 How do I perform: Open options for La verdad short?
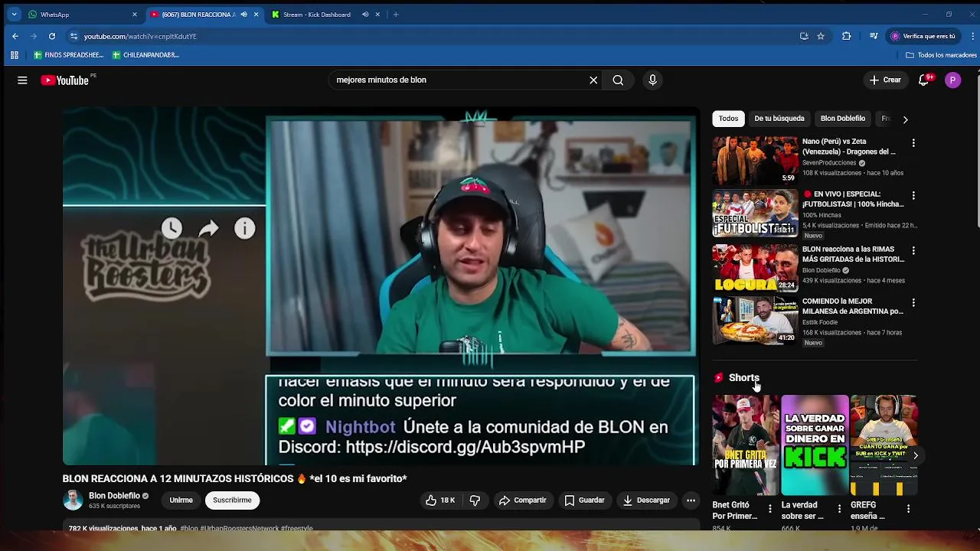(x=839, y=509)
